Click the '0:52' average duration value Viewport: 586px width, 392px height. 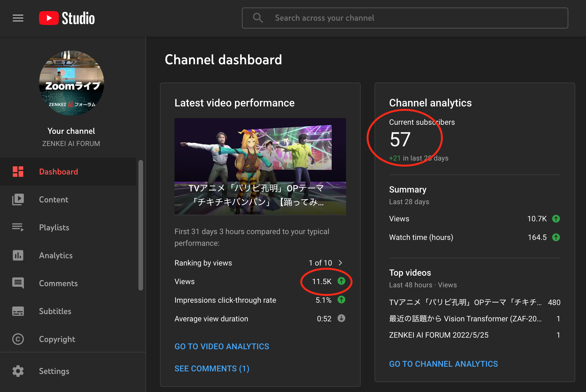(324, 319)
